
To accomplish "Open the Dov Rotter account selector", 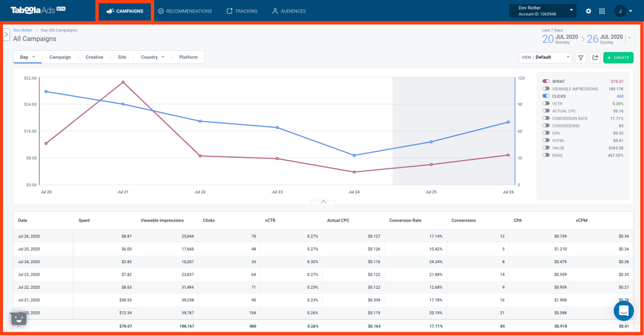I will (x=543, y=11).
